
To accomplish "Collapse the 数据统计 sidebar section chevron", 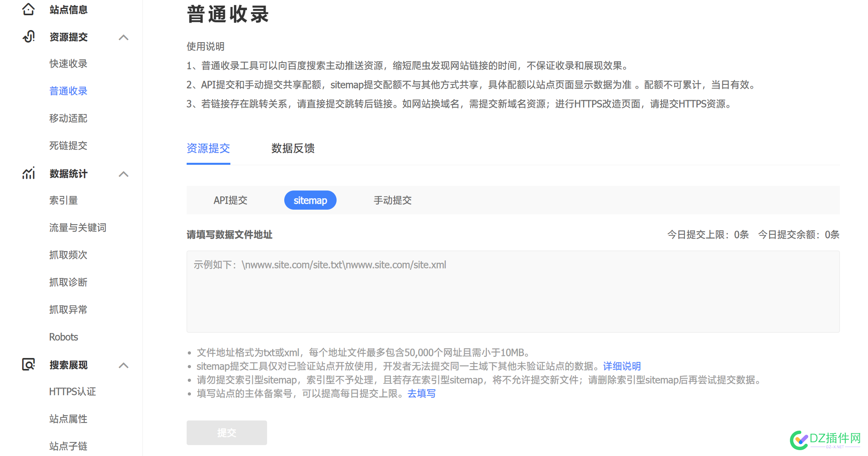I will (124, 174).
